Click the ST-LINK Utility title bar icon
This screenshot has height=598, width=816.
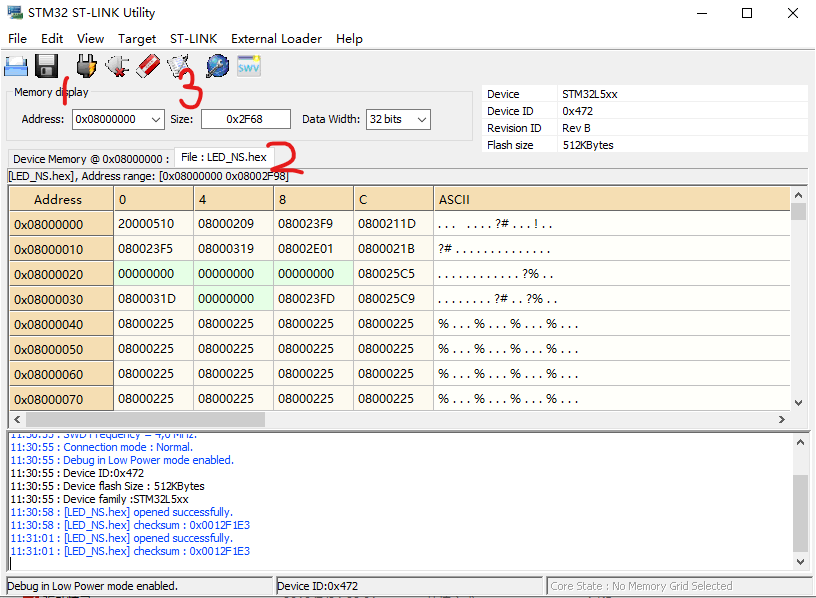(15, 12)
